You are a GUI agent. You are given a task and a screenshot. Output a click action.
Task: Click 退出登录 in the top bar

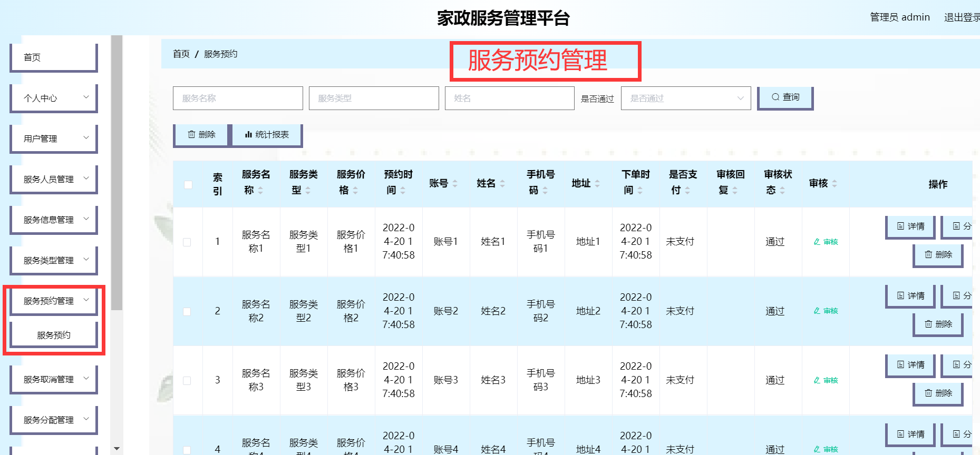(x=962, y=17)
